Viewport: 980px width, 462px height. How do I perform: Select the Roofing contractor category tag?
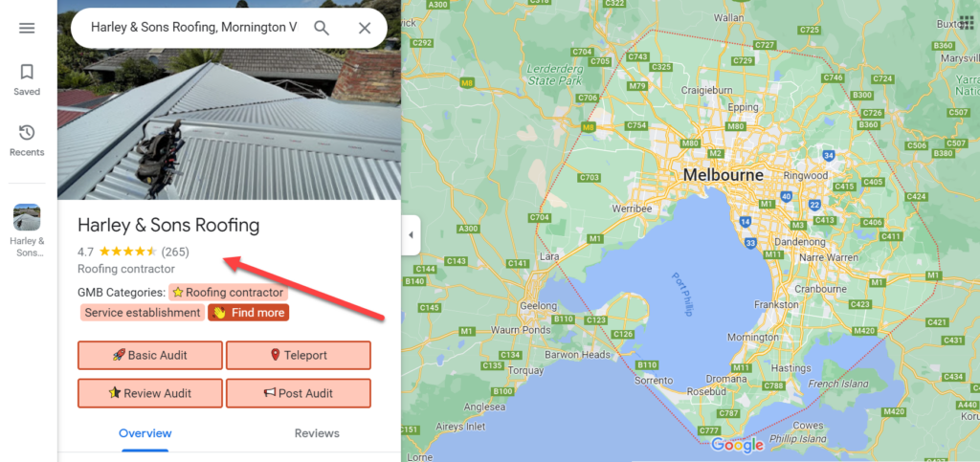(x=228, y=292)
